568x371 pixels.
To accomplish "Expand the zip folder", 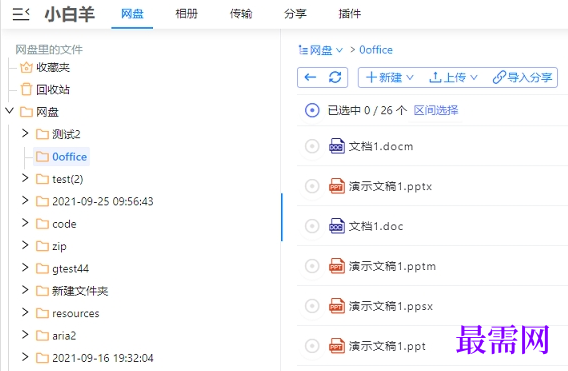I will (25, 245).
